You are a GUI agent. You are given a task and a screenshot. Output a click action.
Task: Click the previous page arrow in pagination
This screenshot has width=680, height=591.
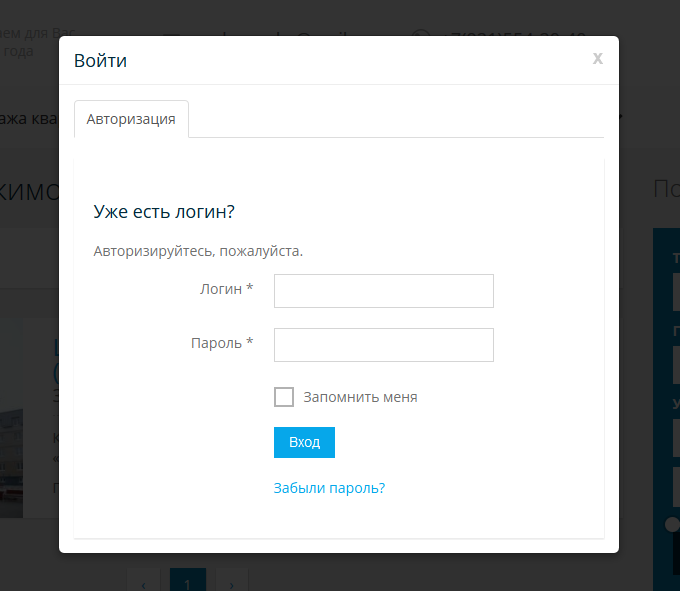(x=144, y=581)
